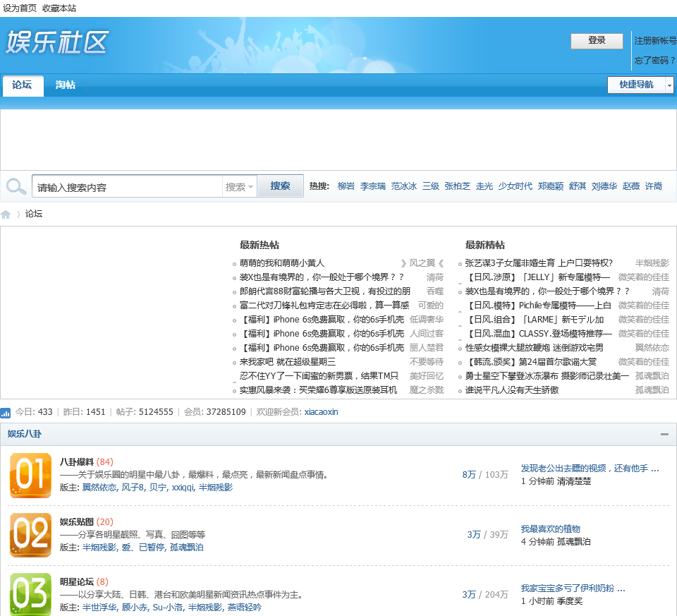Click hot search term 张柏芝

(x=457, y=186)
